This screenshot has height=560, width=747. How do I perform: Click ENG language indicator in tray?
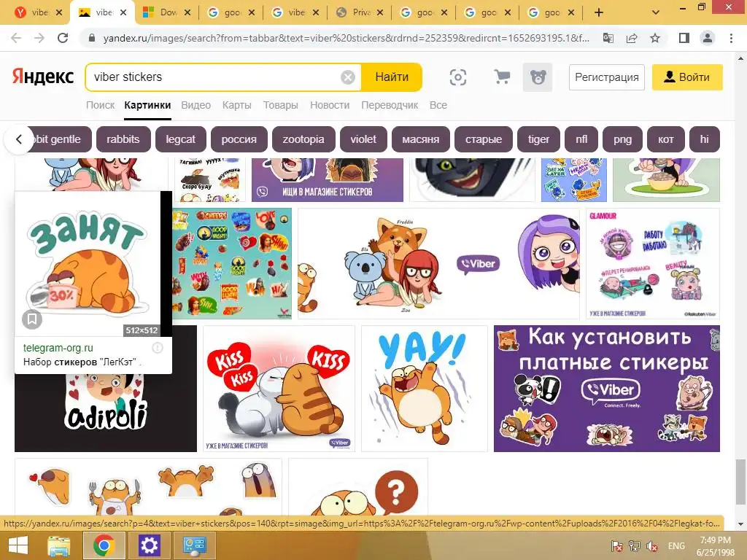(x=676, y=546)
